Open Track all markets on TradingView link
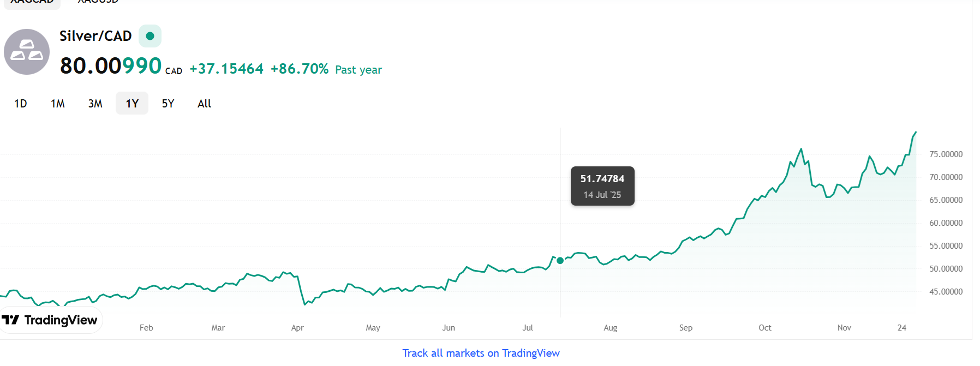The image size is (980, 366). [481, 353]
